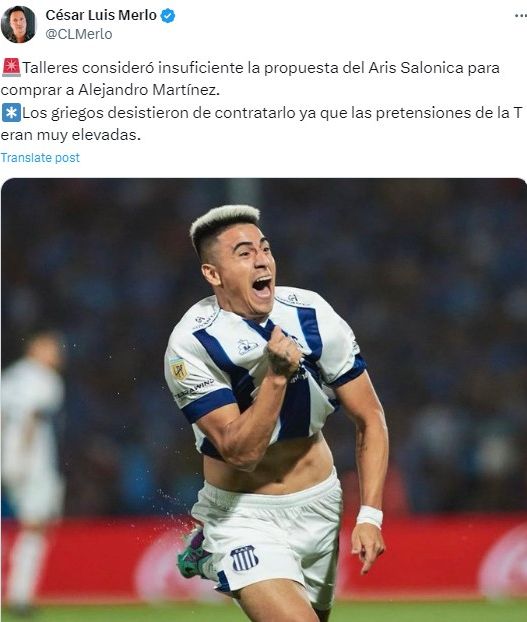Click the player's green boot in the photo
The width and height of the screenshot is (527, 622).
(193, 551)
